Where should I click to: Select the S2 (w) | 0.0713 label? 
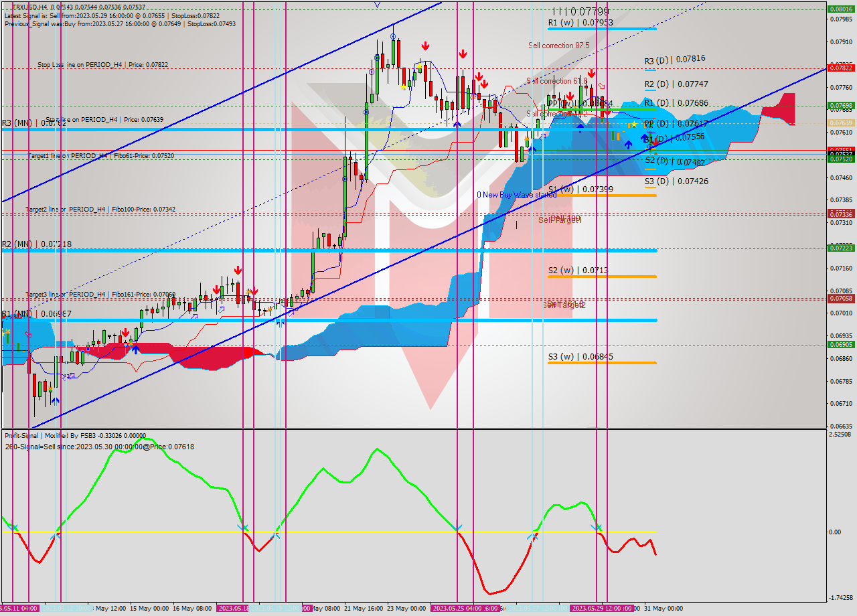[578, 271]
